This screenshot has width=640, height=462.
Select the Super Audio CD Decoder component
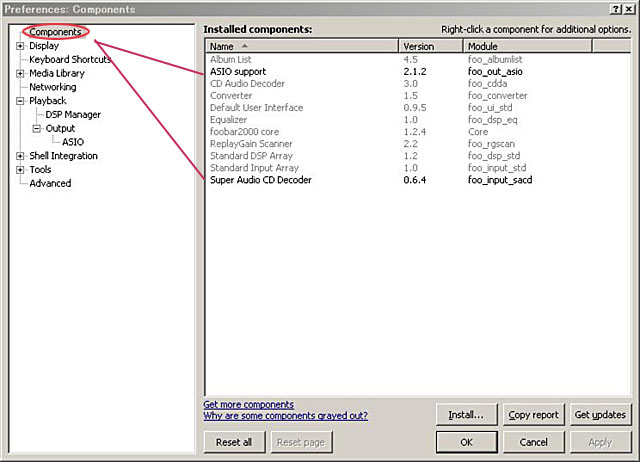[418, 180]
